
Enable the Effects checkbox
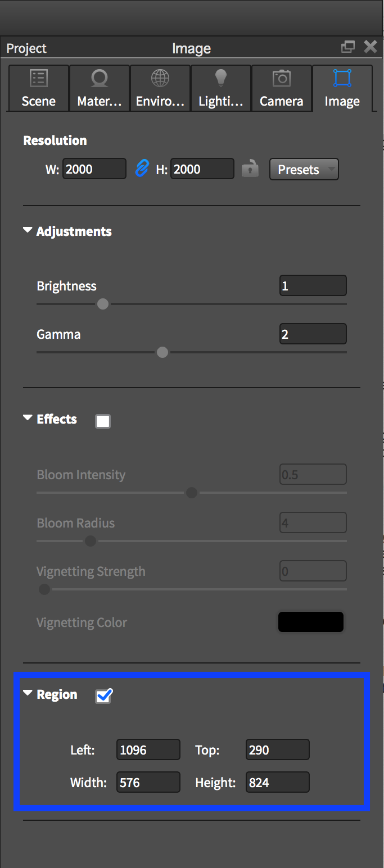103,421
